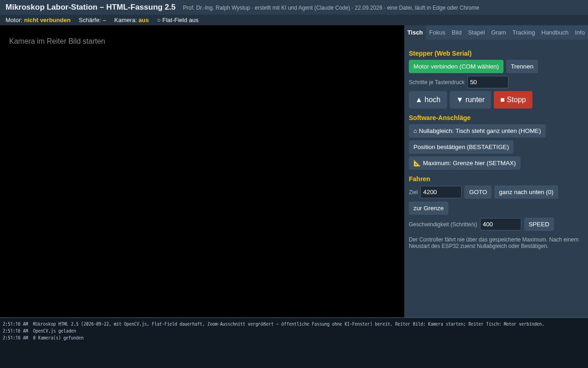588x368 pixels.
Task: Click the Ziel input field
Action: (x=441, y=192)
